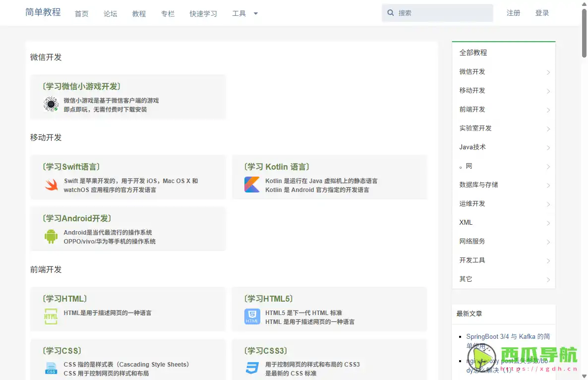Click in the 搜索 search field
Viewport: 588px width, 380px height.
click(x=437, y=13)
